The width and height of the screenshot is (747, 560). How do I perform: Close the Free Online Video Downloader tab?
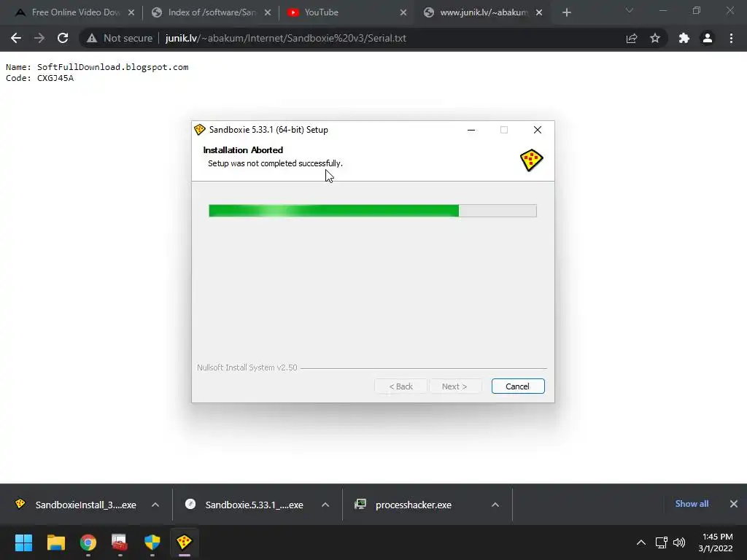tap(131, 12)
